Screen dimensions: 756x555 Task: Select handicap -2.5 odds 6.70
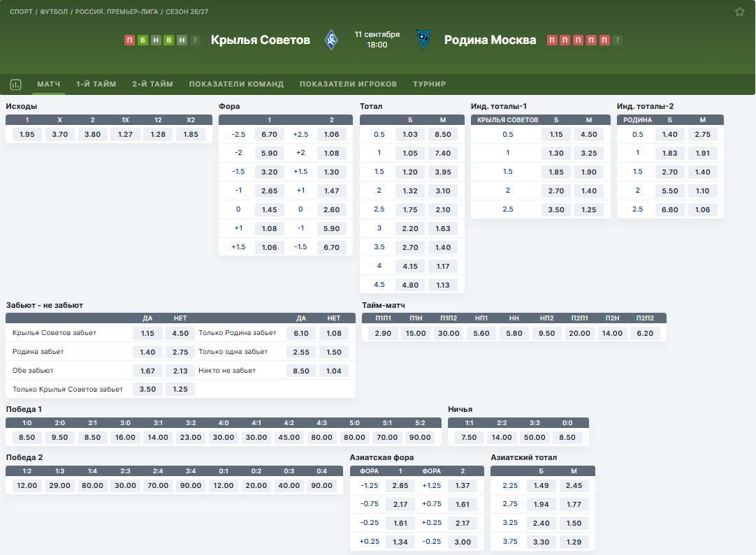pos(270,135)
